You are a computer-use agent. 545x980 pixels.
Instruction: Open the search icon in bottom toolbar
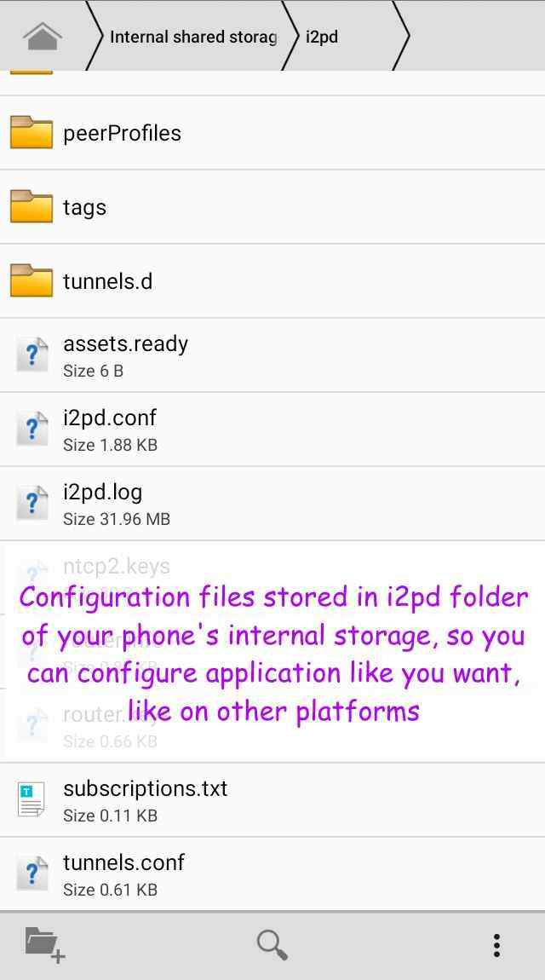(272, 944)
